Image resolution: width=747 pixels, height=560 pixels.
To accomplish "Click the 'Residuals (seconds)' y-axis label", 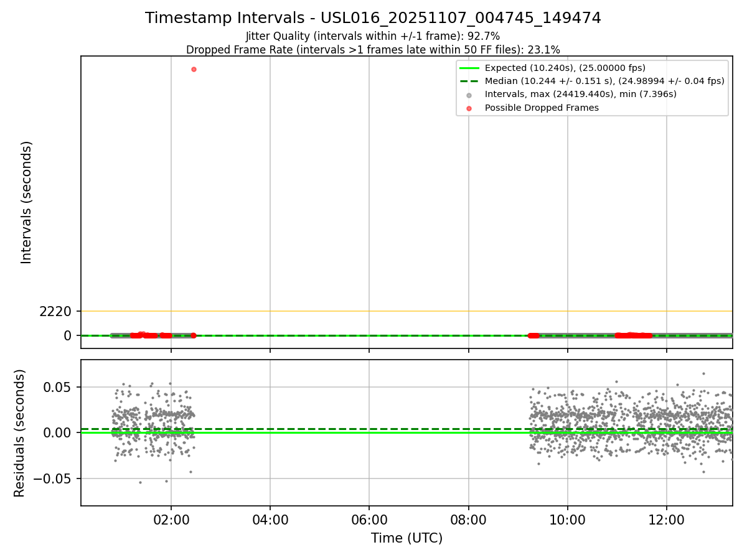I will [20, 433].
